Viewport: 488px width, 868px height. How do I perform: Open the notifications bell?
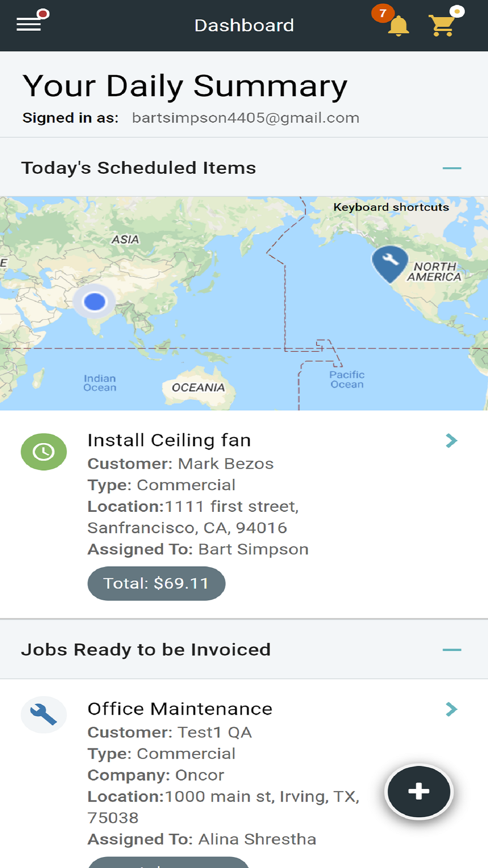398,26
